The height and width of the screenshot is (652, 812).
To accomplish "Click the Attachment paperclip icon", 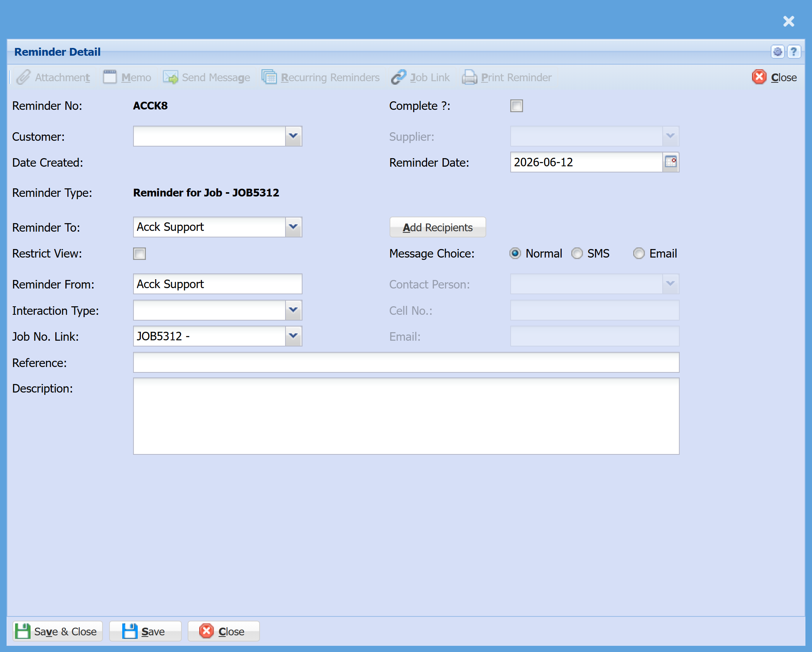I will [x=23, y=77].
